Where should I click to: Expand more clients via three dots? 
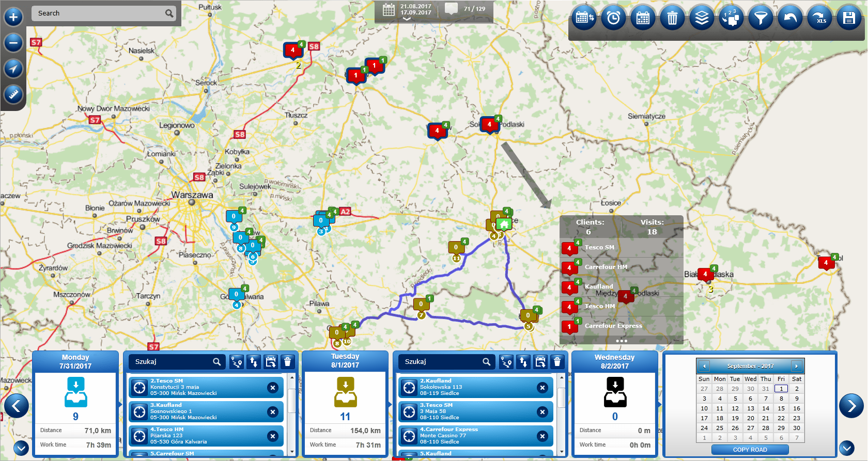621,341
